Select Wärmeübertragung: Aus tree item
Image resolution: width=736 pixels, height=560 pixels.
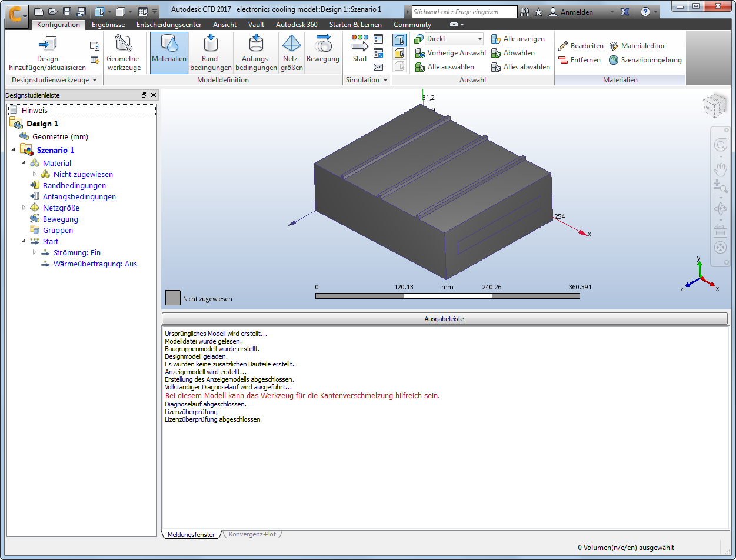tap(95, 264)
